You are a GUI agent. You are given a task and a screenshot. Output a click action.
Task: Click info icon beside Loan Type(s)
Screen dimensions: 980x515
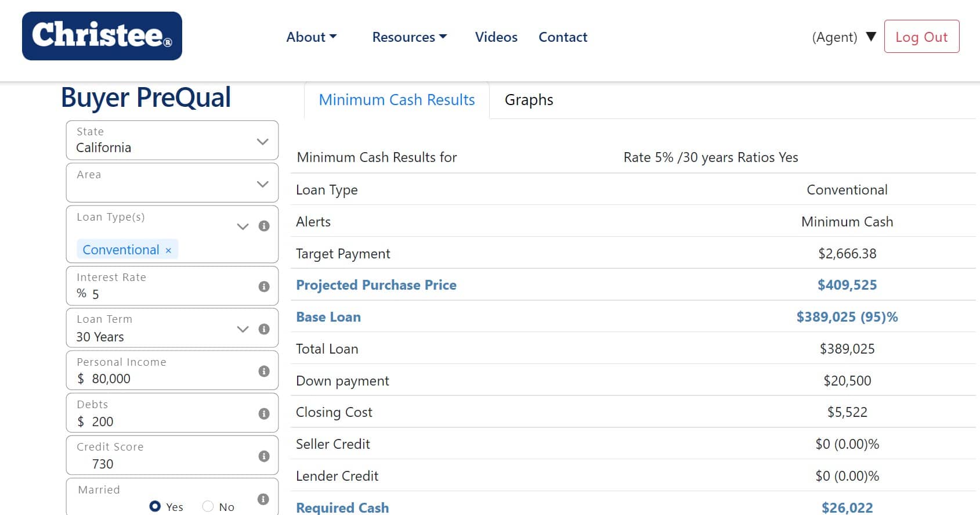tap(264, 226)
